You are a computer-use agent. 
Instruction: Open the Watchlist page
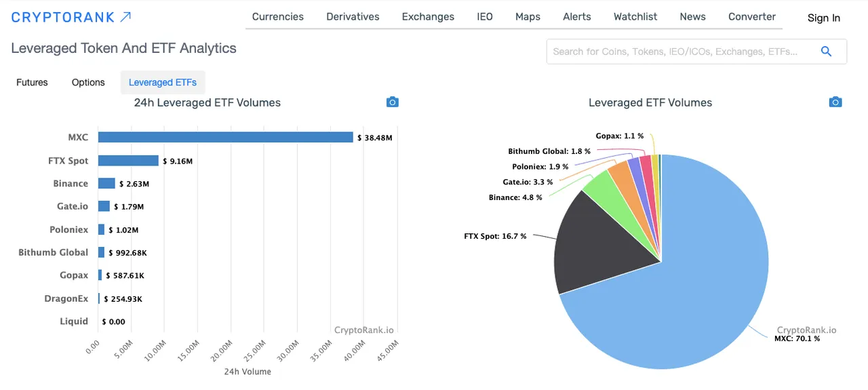pos(635,17)
